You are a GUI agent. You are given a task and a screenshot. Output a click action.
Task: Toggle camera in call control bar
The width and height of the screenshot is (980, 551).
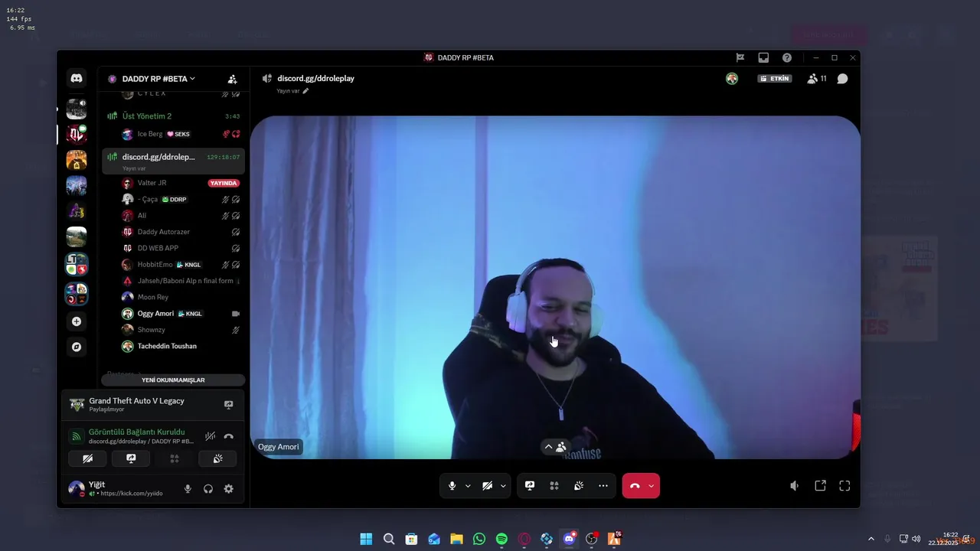click(487, 486)
